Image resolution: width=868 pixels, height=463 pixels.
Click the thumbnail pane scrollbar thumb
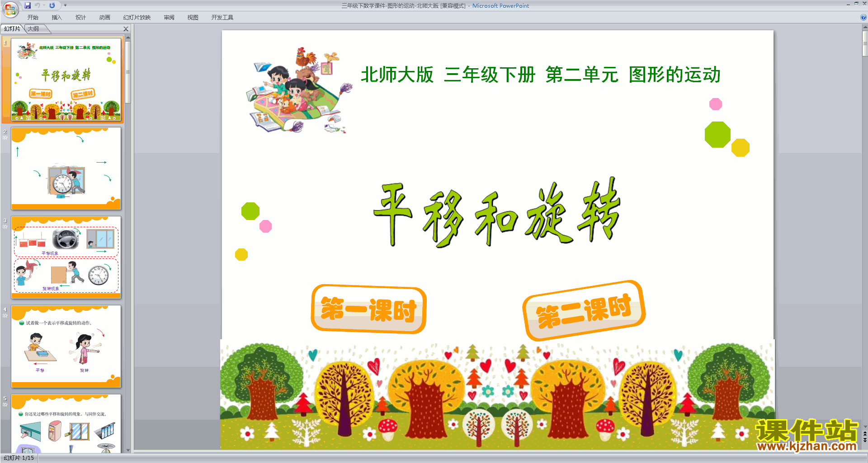pos(128,72)
